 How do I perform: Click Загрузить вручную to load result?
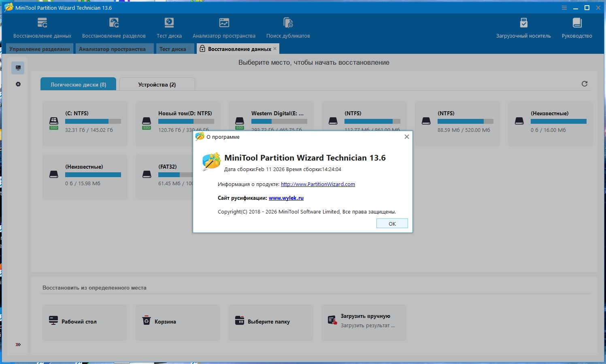(x=364, y=322)
